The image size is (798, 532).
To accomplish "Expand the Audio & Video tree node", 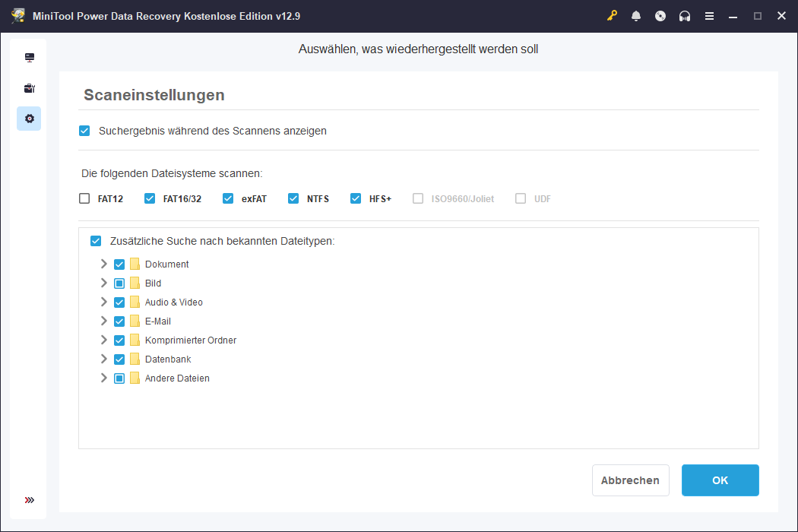I will coord(104,302).
